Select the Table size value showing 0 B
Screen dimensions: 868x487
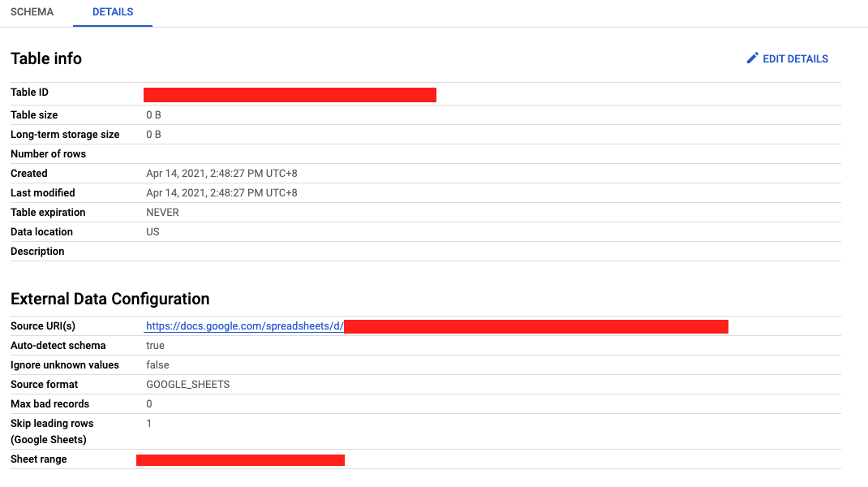(153, 114)
